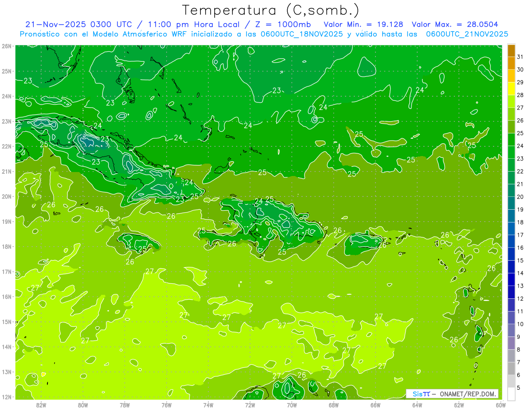Click the 68W longitude axis label
Viewport: 532px width, 411px height.
pos(334,404)
